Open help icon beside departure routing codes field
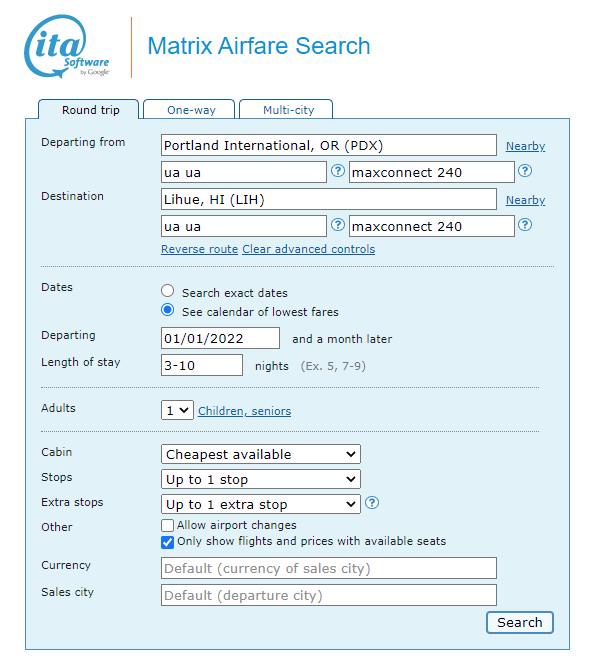 pyautogui.click(x=338, y=171)
